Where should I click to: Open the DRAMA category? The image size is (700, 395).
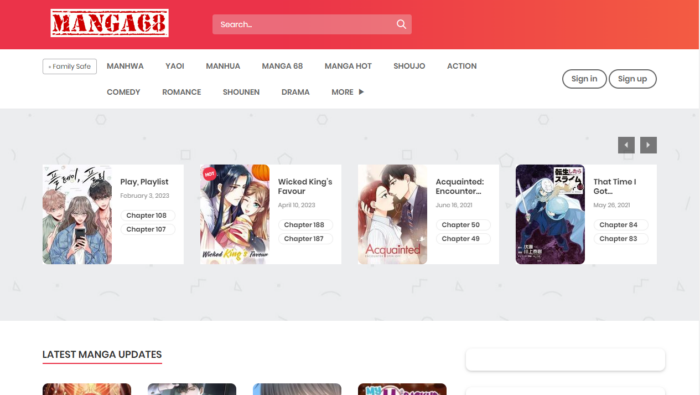coord(295,92)
